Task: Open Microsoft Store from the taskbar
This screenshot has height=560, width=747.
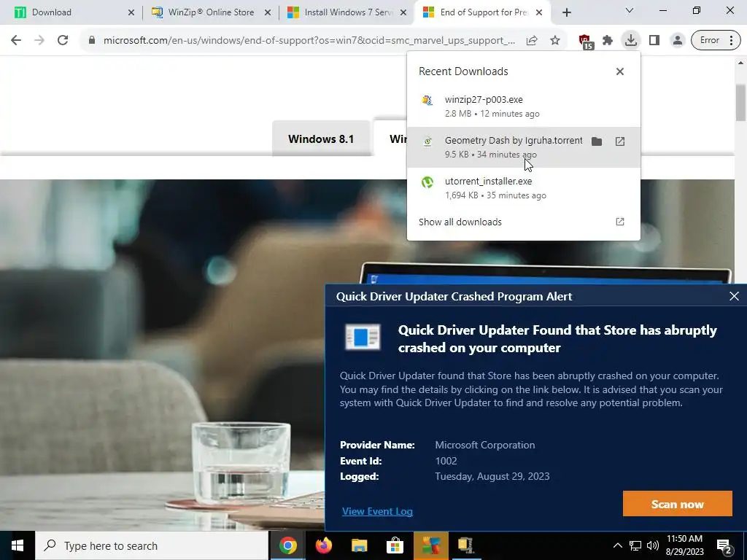Action: (x=395, y=545)
